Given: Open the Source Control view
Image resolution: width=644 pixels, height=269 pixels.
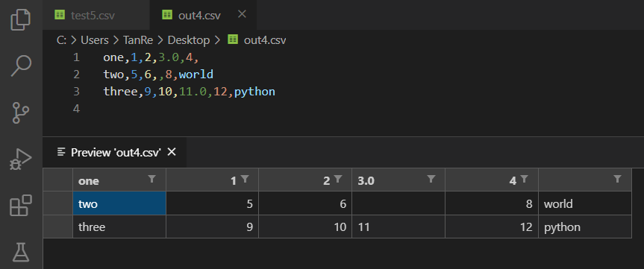Looking at the screenshot, I should (x=21, y=113).
